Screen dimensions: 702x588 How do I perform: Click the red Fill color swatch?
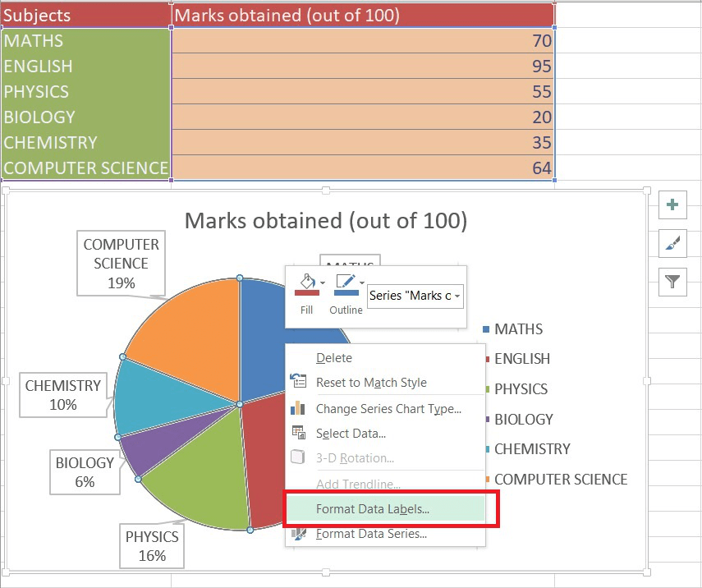pos(307,293)
